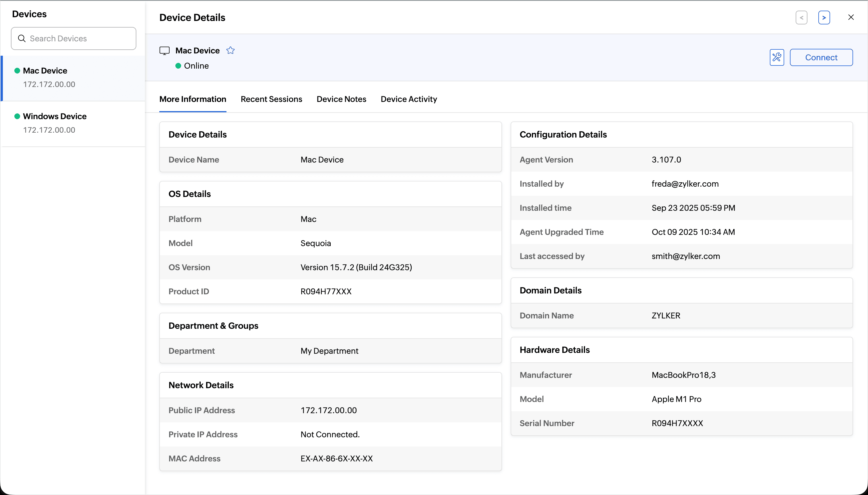This screenshot has width=868, height=495.
Task: Switch to the Recent Sessions tab
Action: coord(271,99)
